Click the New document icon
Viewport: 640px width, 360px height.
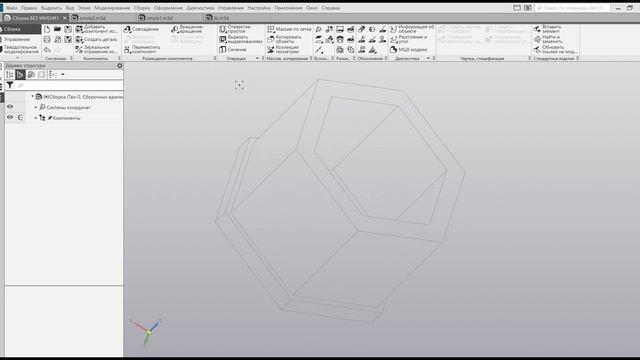coord(47,29)
